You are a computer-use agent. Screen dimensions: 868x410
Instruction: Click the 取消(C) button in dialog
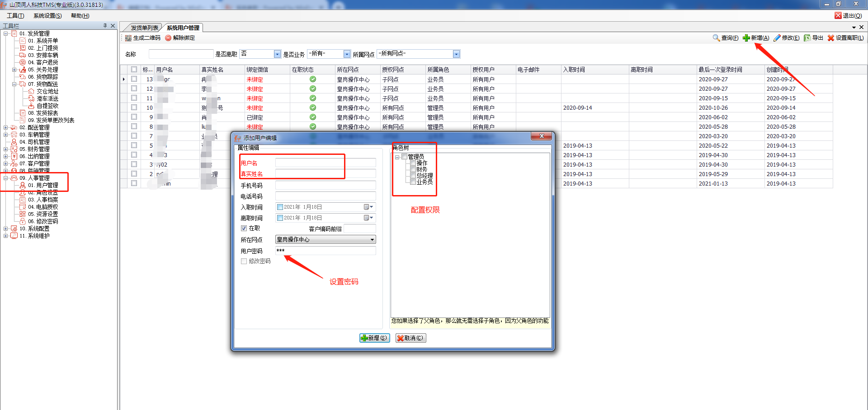pos(410,338)
